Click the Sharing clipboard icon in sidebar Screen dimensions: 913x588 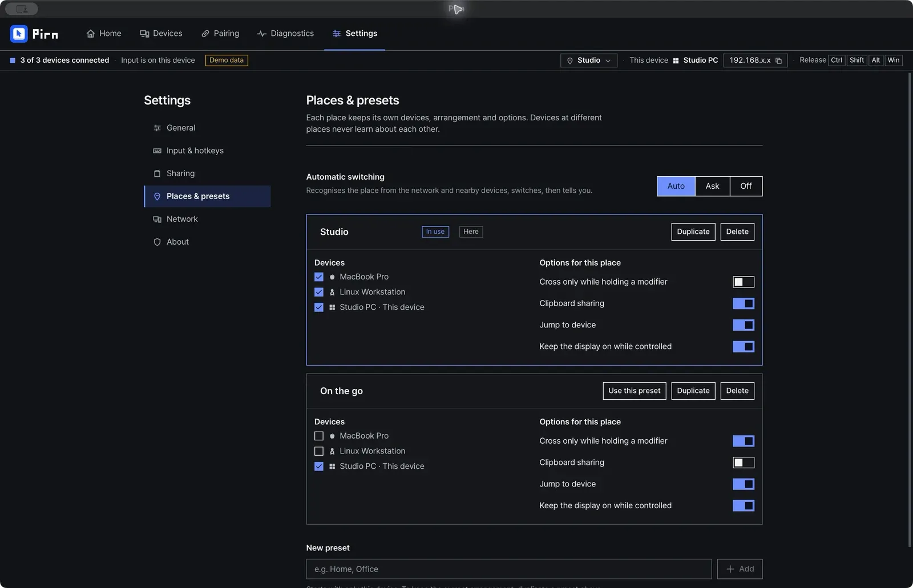tap(157, 173)
